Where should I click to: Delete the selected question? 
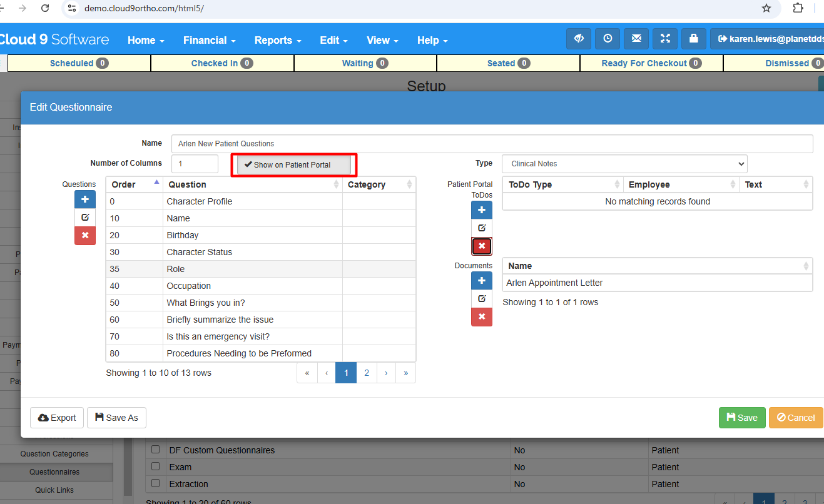coord(85,236)
